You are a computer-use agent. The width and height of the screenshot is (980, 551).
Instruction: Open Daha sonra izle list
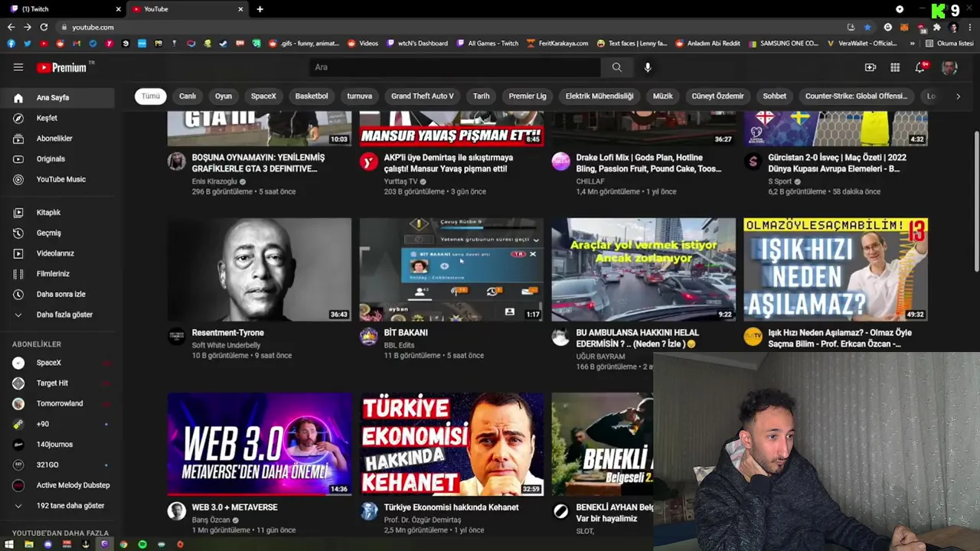click(57, 294)
